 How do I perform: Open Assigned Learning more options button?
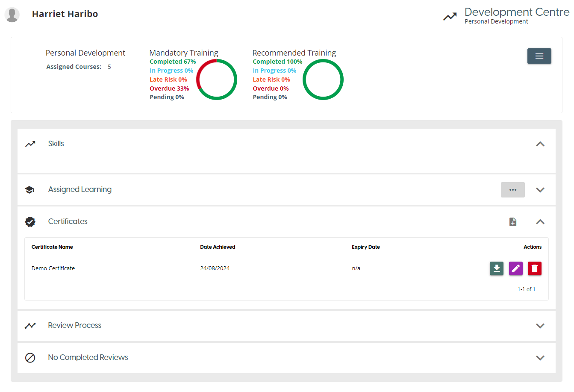[x=512, y=190]
